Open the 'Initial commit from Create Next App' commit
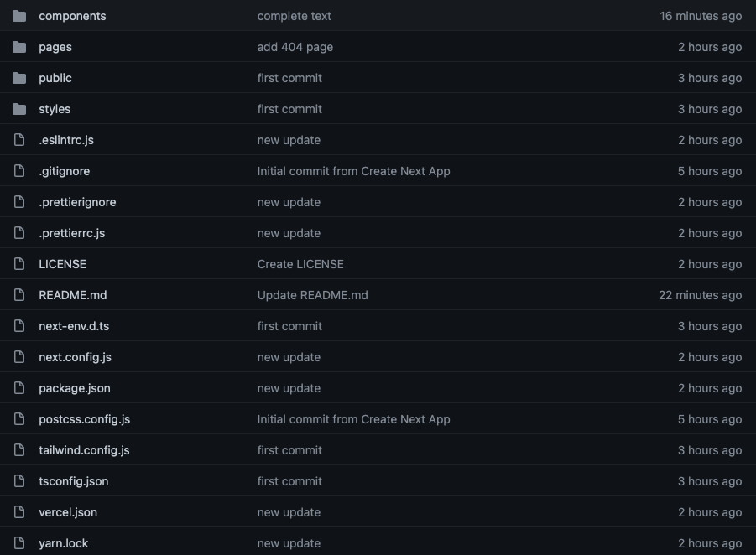This screenshot has height=555, width=756. click(353, 170)
